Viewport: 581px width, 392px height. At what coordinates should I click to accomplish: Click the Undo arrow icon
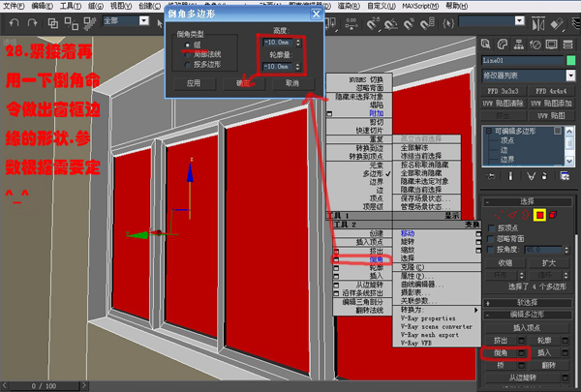point(14,23)
